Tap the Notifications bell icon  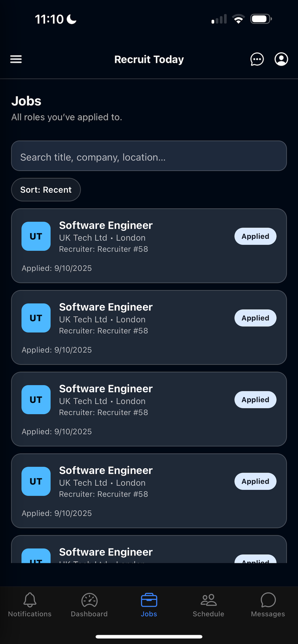(x=30, y=600)
